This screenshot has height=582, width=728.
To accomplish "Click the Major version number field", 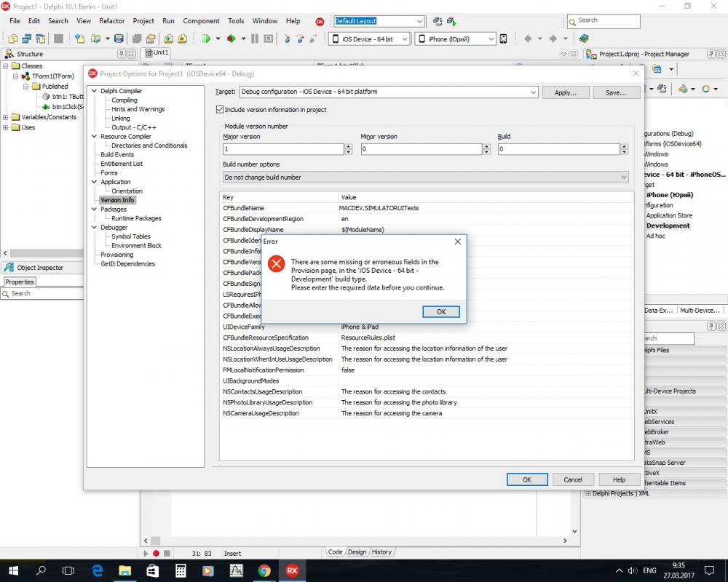I will (283, 149).
